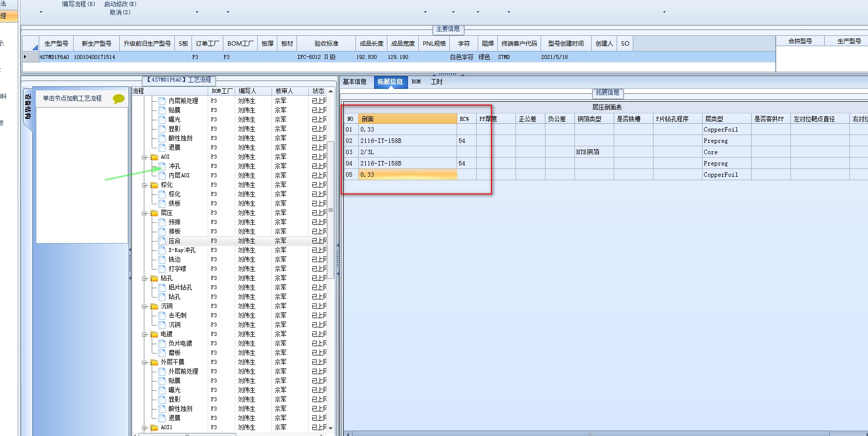The width and height of the screenshot is (868, 436).
Task: Click the highlighted 0.33 cell in row 05
Action: [407, 175]
